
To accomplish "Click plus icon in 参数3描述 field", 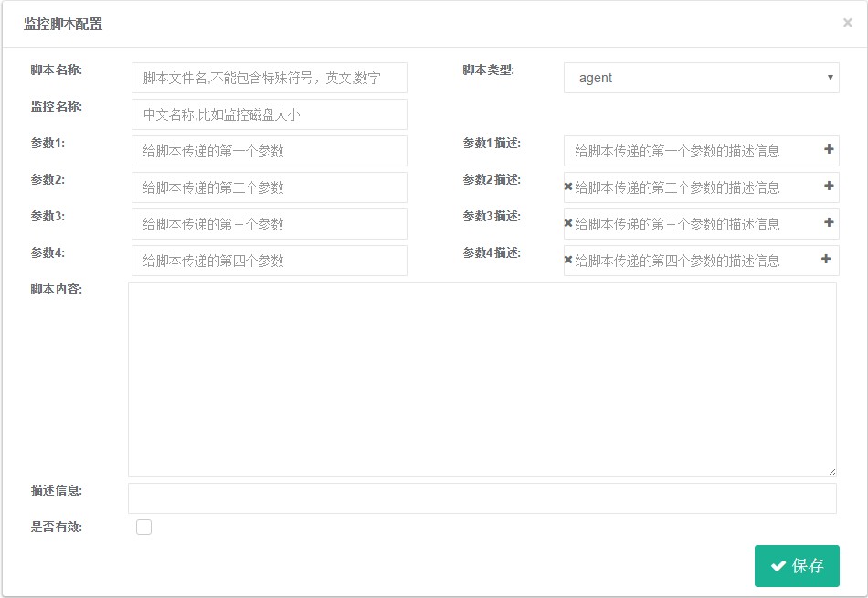I will click(x=829, y=222).
